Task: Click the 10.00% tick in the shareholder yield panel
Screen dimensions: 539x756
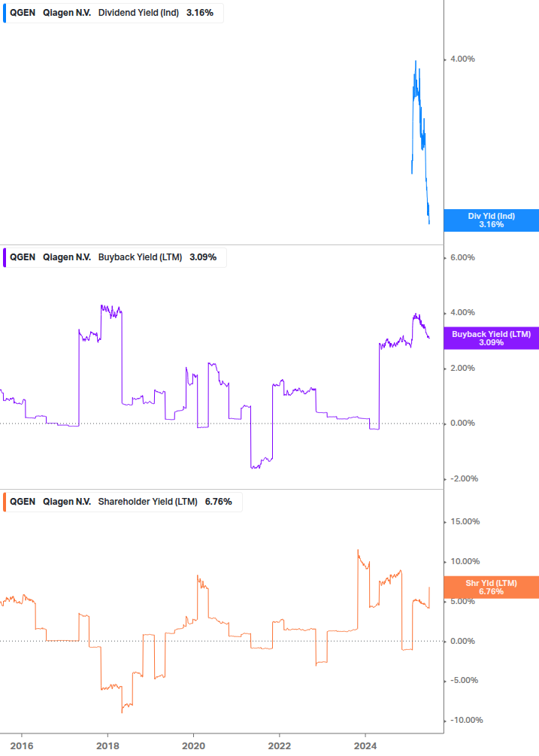Action: click(465, 561)
